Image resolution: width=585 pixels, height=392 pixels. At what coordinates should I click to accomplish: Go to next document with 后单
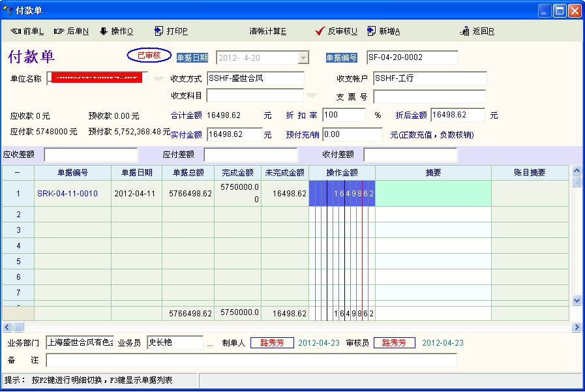(x=71, y=31)
